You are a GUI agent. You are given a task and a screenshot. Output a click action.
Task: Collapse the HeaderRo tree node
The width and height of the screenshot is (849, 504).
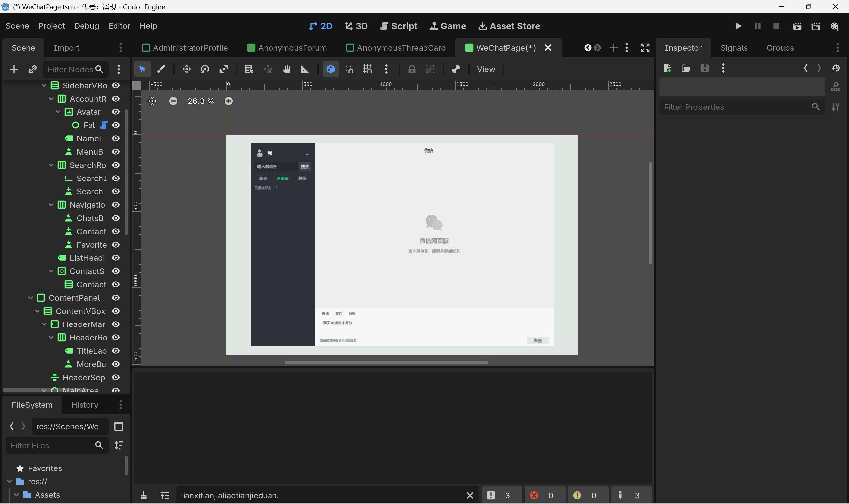click(x=51, y=337)
